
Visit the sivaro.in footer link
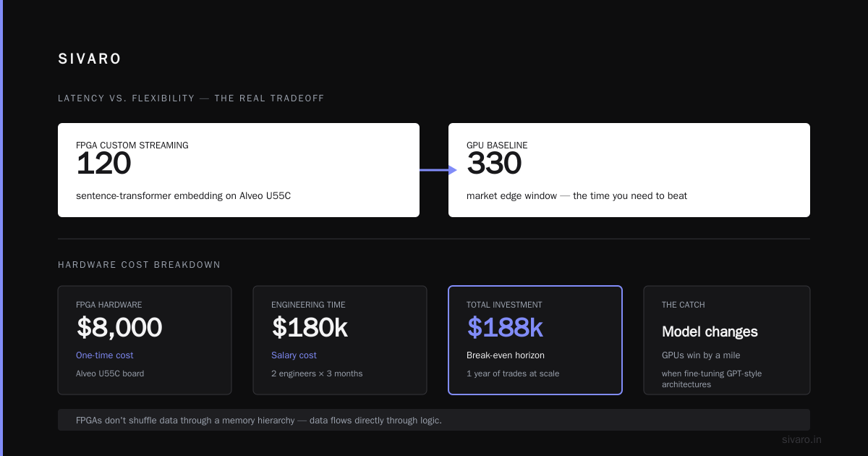pyautogui.click(x=801, y=439)
